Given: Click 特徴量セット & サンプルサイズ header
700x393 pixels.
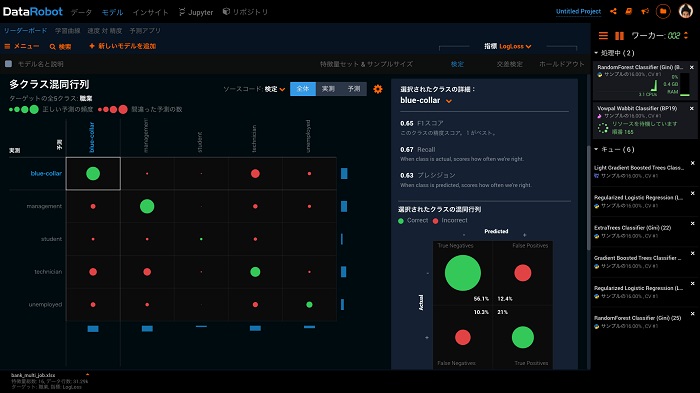Looking at the screenshot, I should 366,64.
